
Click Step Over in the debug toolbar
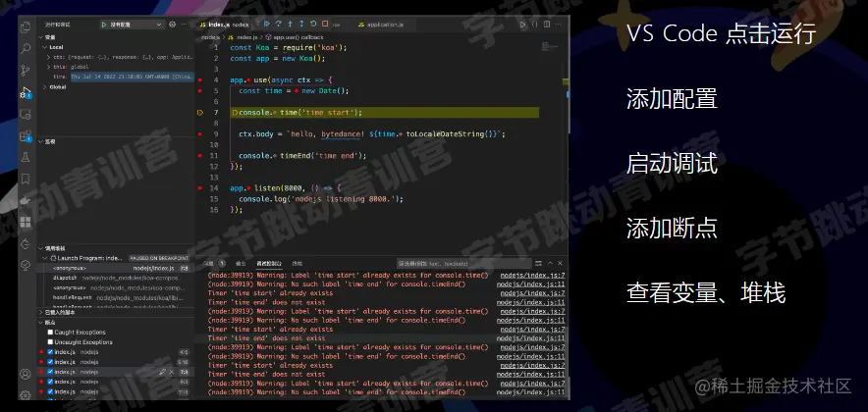[279, 24]
